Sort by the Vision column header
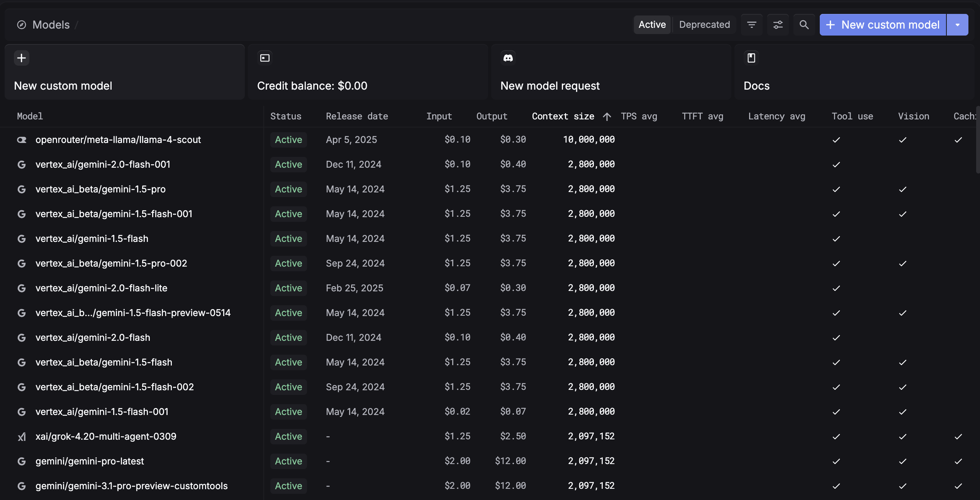The width and height of the screenshot is (980, 500). [914, 116]
